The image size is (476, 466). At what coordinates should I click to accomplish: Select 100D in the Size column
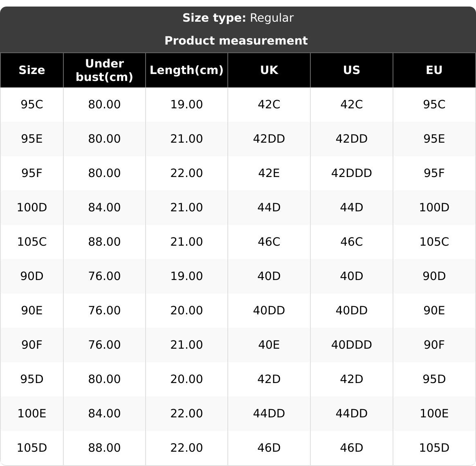32,208
